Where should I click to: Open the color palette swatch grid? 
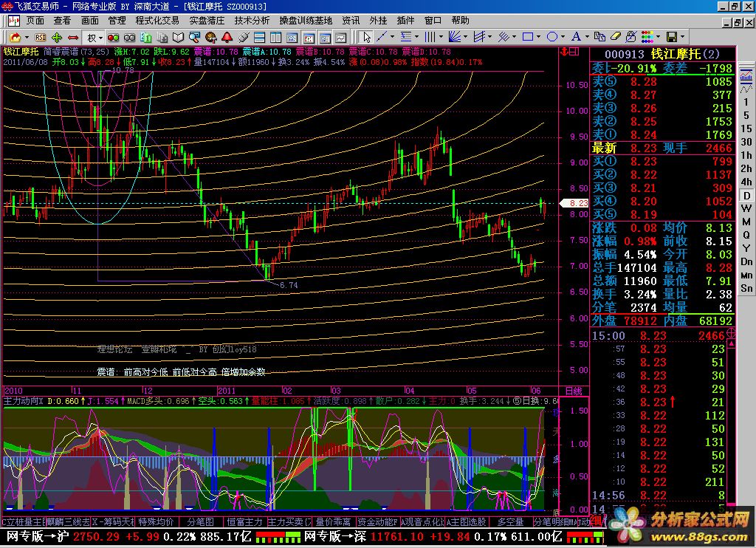pyautogui.click(x=647, y=37)
